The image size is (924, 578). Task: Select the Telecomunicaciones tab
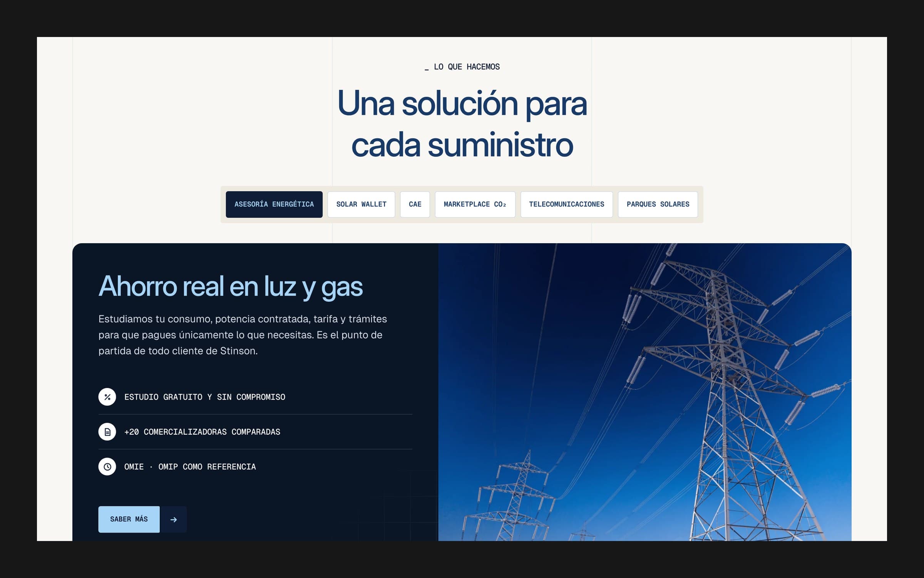point(567,204)
